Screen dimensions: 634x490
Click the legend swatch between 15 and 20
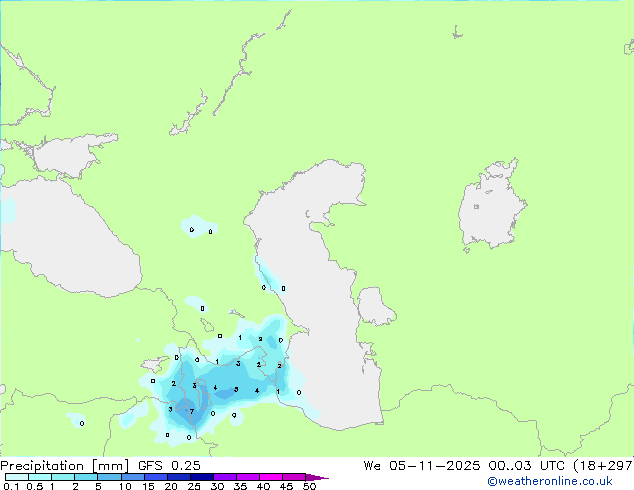click(156, 477)
